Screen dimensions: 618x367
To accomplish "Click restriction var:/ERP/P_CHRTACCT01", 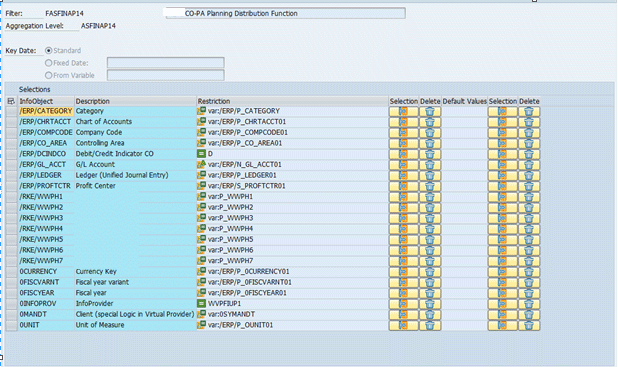I will [x=247, y=122].
